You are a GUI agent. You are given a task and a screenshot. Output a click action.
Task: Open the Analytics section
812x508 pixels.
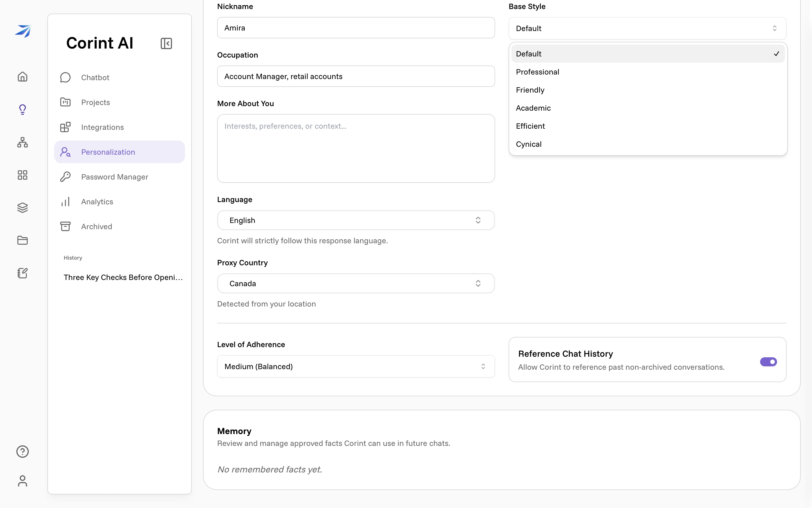(x=120, y=202)
